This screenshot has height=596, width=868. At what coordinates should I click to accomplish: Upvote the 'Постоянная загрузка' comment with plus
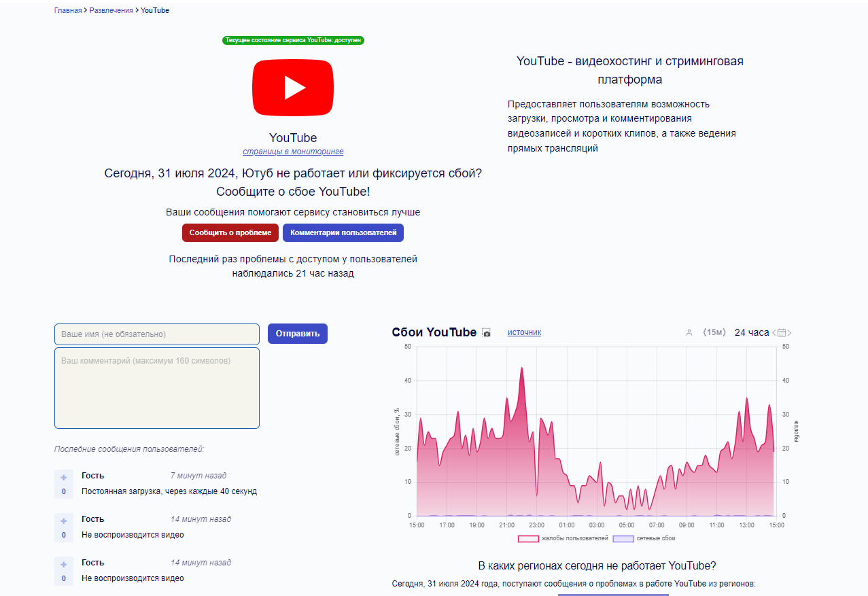click(64, 477)
